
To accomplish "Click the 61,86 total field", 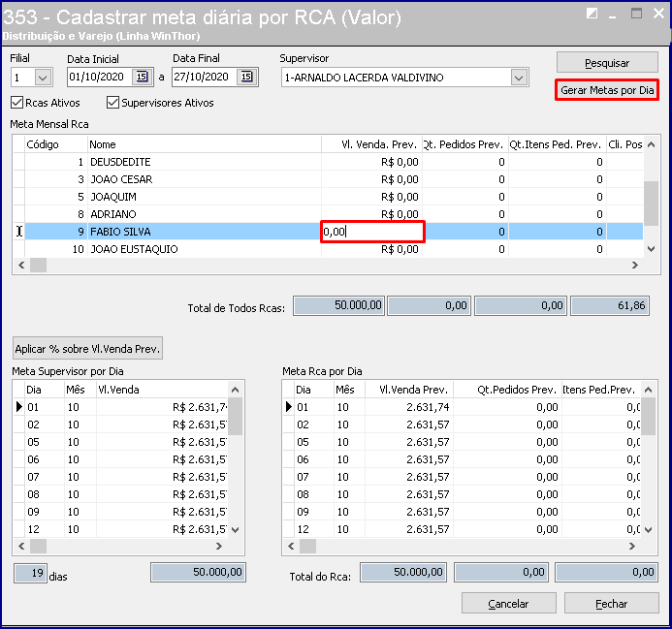I will click(x=610, y=305).
